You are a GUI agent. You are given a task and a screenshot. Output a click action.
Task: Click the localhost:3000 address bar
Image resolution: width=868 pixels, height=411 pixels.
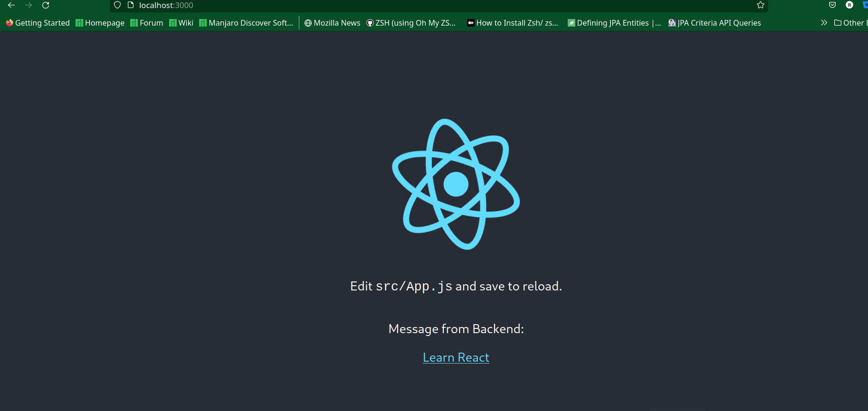pyautogui.click(x=439, y=5)
